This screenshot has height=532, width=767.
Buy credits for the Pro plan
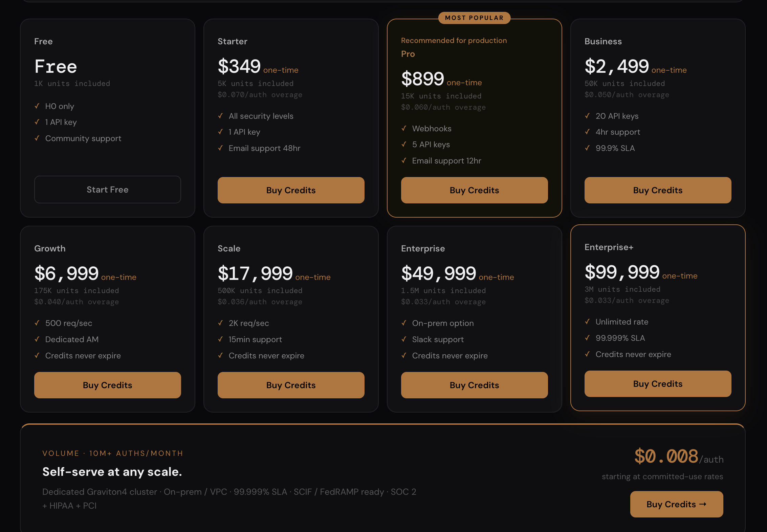point(474,190)
